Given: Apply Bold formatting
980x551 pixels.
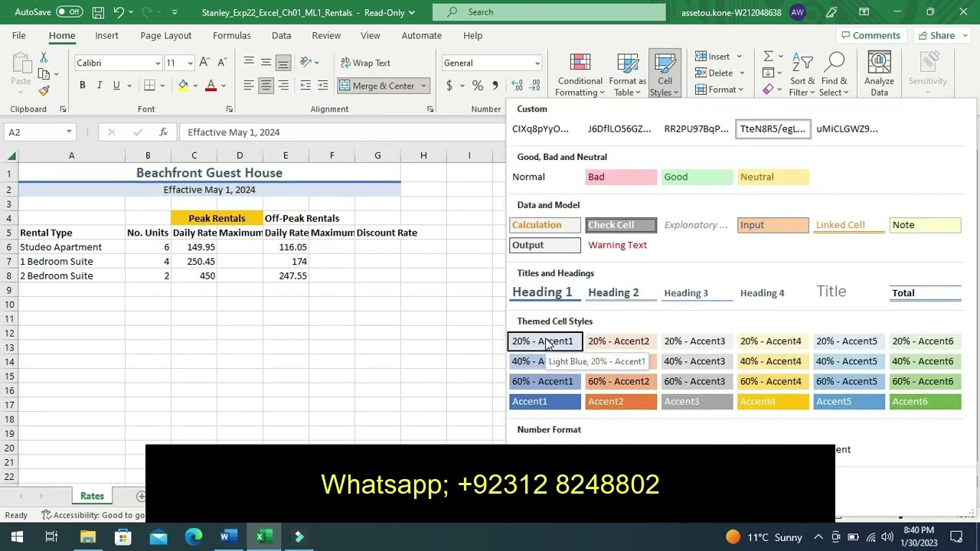Looking at the screenshot, I should point(82,86).
